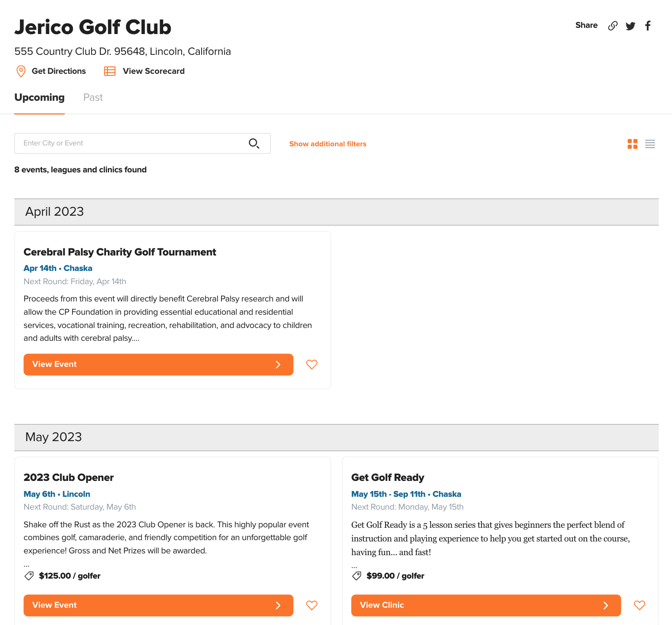Favorite the Cerebral Palsy Charity Golf Tournament
Image resolution: width=672 pixels, height=625 pixels.
(x=312, y=365)
